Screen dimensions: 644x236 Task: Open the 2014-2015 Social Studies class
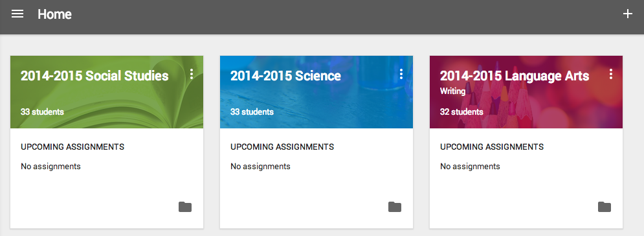click(x=94, y=76)
